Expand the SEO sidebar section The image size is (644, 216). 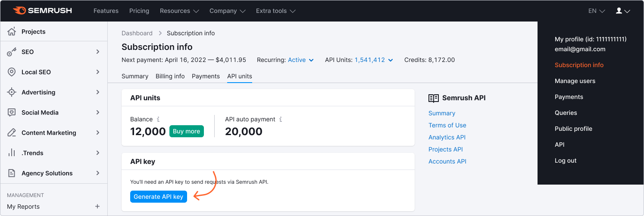coord(98,52)
